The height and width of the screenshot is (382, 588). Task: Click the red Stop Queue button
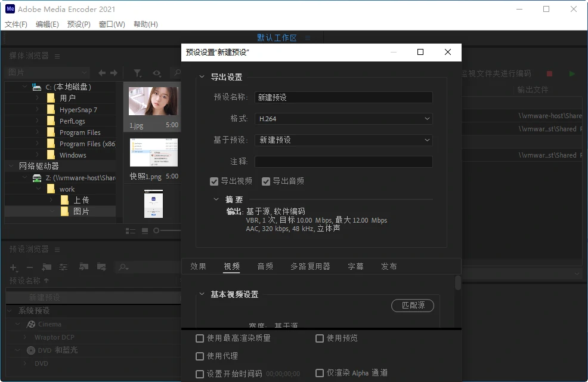click(x=549, y=73)
